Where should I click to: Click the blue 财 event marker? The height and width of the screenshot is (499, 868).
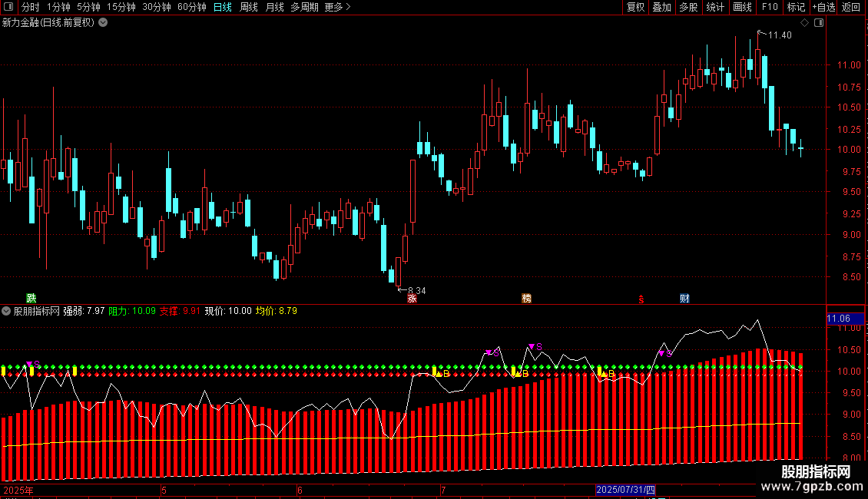(x=684, y=298)
